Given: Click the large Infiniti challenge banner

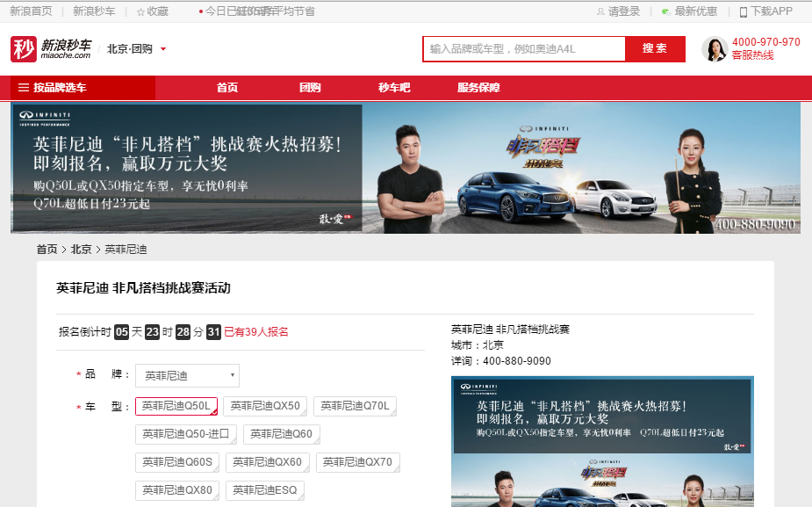Looking at the screenshot, I should 406,169.
